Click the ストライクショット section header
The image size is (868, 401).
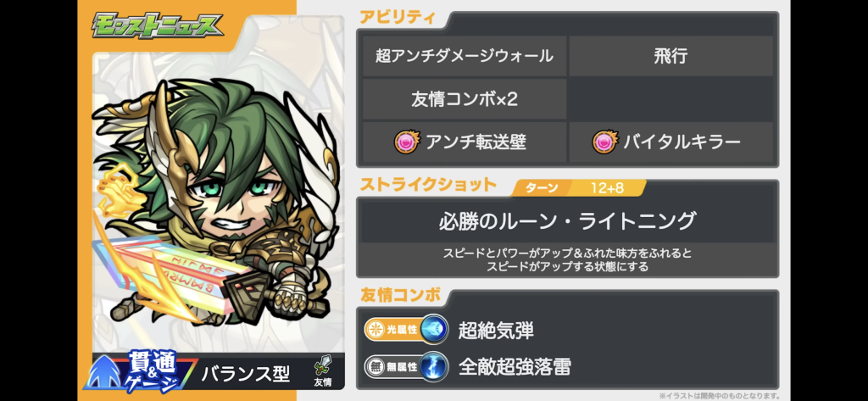pyautogui.click(x=428, y=185)
